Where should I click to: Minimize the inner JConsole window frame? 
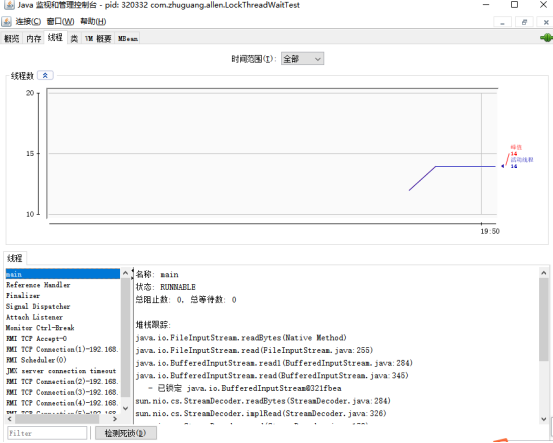[x=503, y=22]
